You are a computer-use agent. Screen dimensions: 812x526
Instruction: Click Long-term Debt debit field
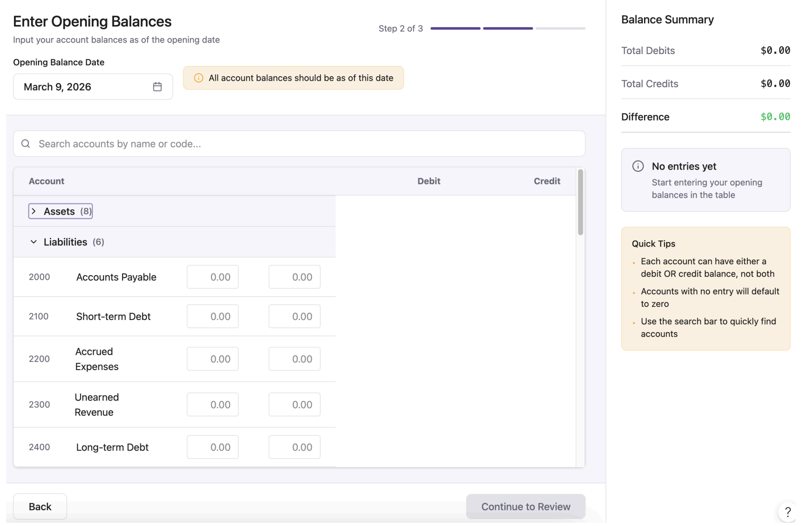(x=213, y=447)
